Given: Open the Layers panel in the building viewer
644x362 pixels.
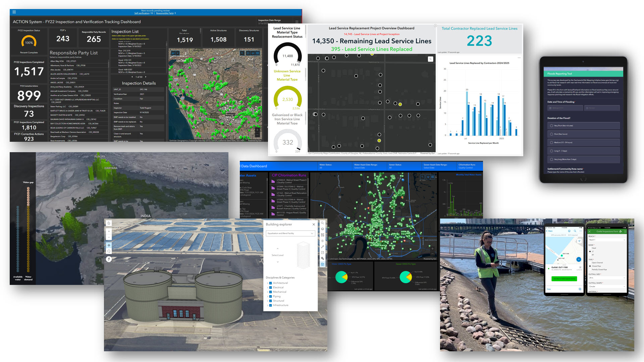Looking at the screenshot, I should 323,229.
